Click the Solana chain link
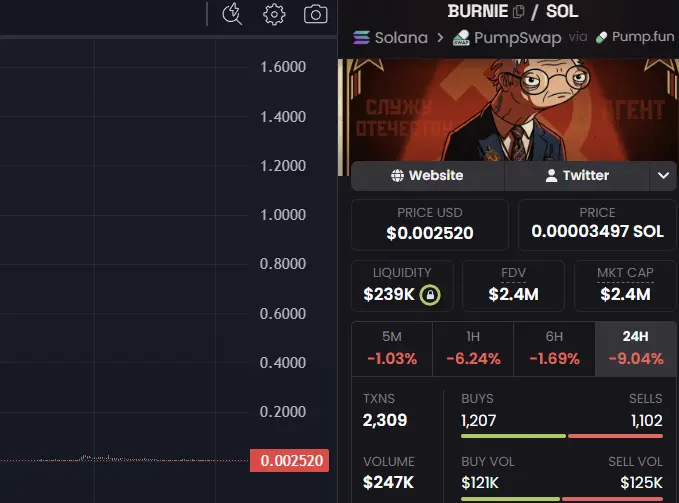 click(x=390, y=38)
